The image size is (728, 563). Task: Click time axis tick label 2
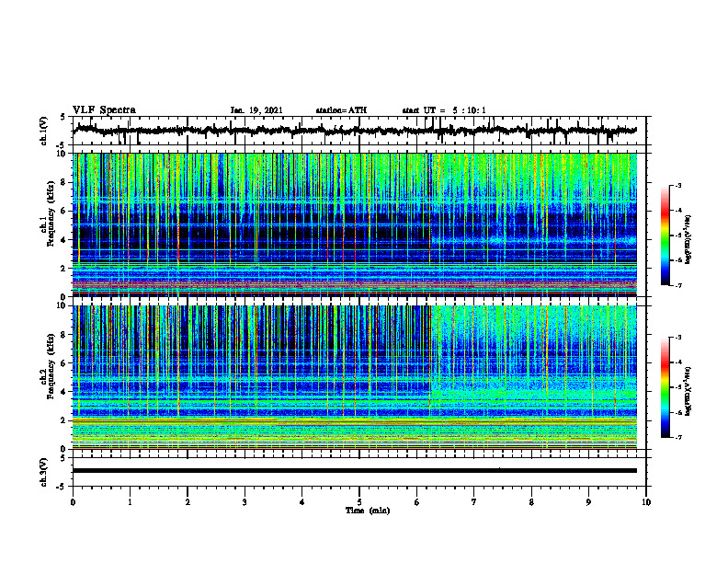point(188,502)
